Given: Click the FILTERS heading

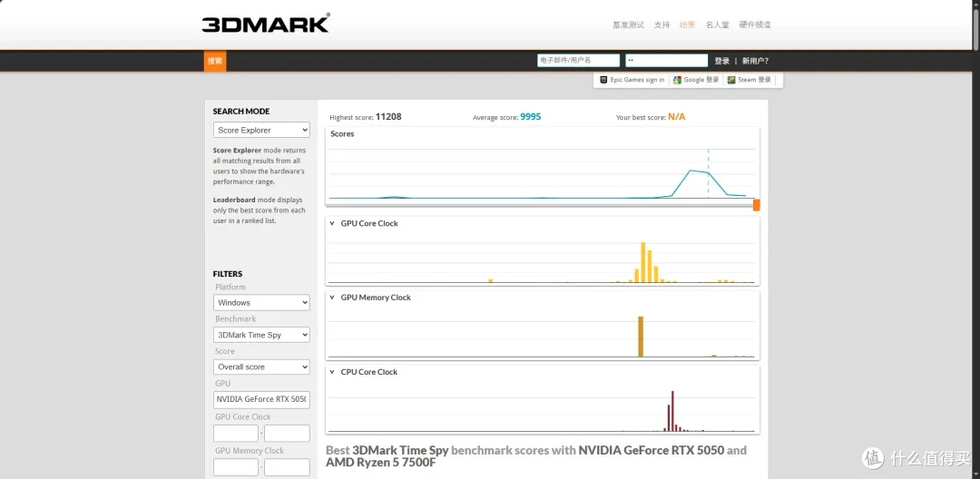Looking at the screenshot, I should pyautogui.click(x=228, y=274).
